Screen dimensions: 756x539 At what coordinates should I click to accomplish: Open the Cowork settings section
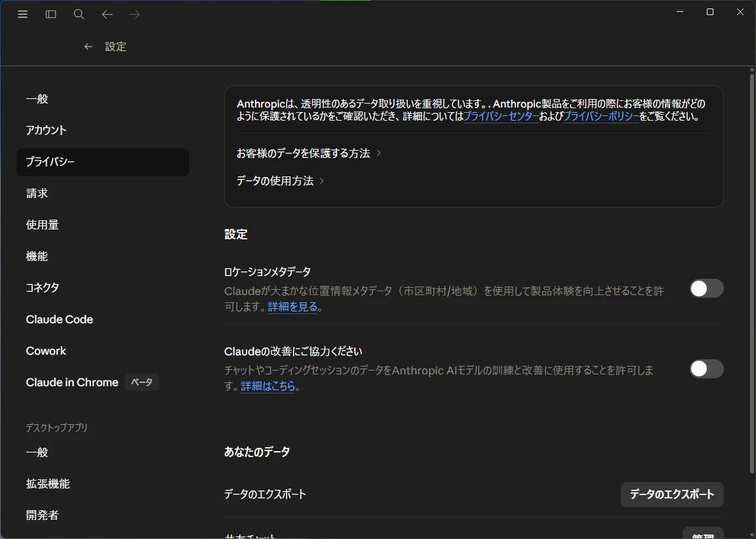click(103, 351)
